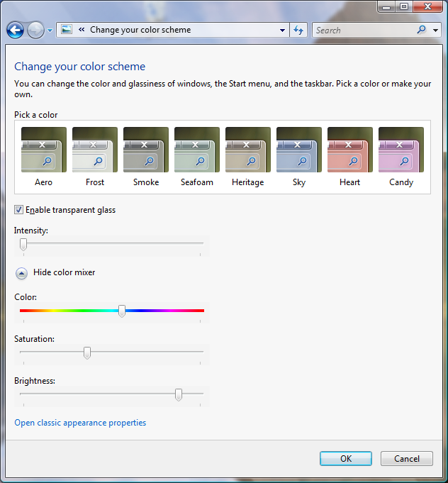
Task: Choose the Heritage color scheme
Action: pos(248,150)
